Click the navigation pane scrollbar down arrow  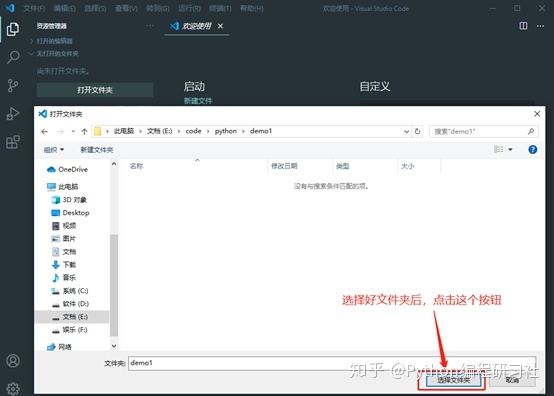point(114,346)
